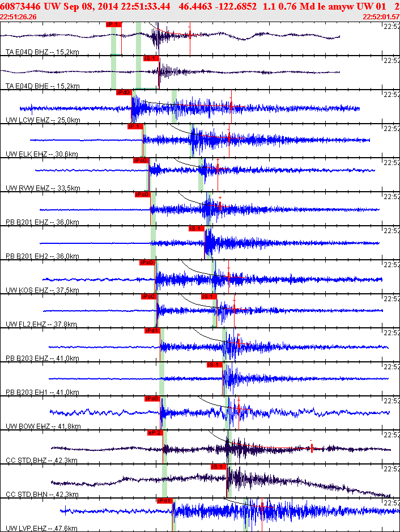
Task: Select the UW LVP EHZ 47.6km label
Action: 42,528
